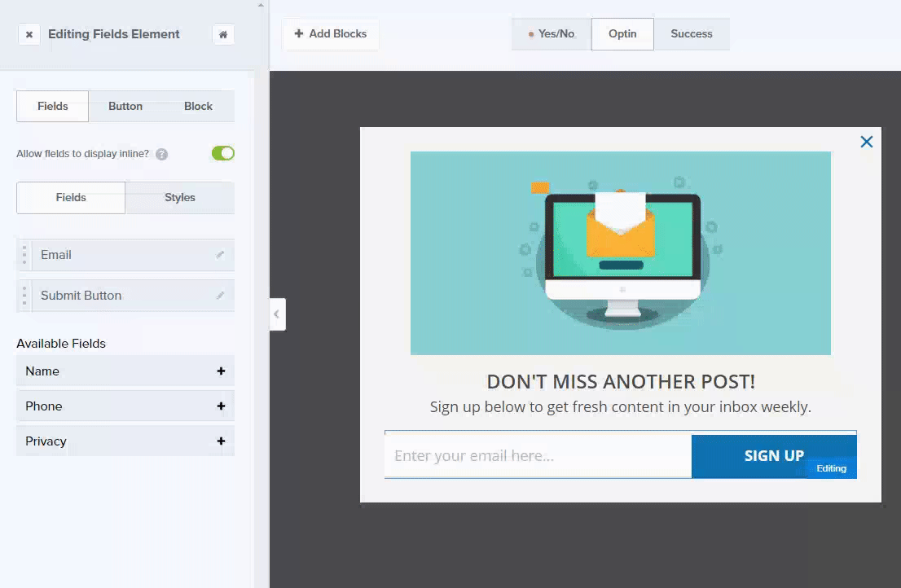
Task: Close the Editing Fields Element panel
Action: (29, 34)
